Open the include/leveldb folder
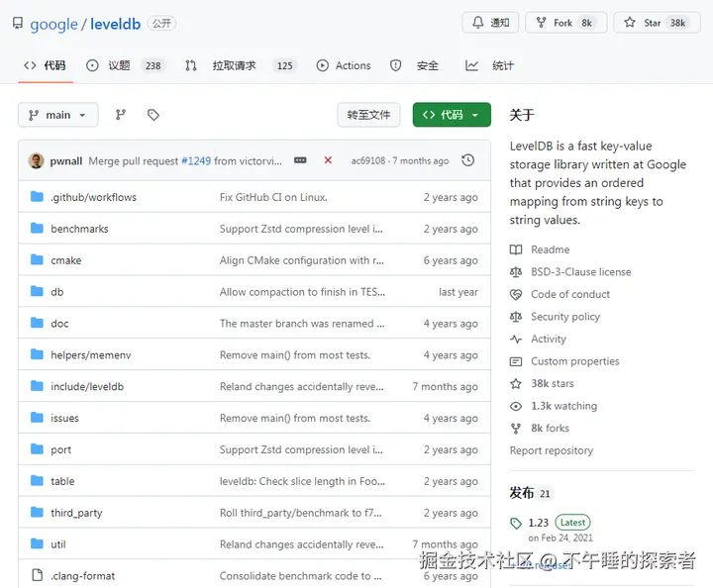Screen dimensions: 713x588 87,387
